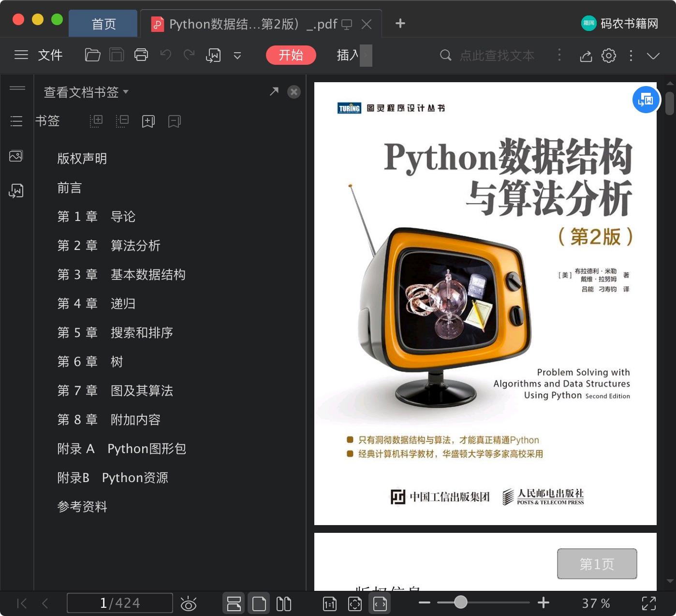The width and height of the screenshot is (676, 616).
Task: Close the Python pdf document tab
Action: point(367,24)
